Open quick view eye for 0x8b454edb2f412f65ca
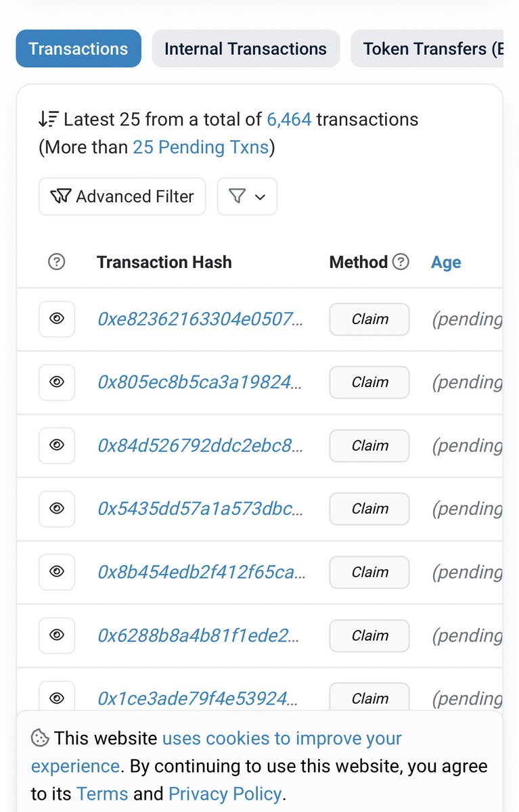Viewport: 519px width, 812px height. [57, 572]
